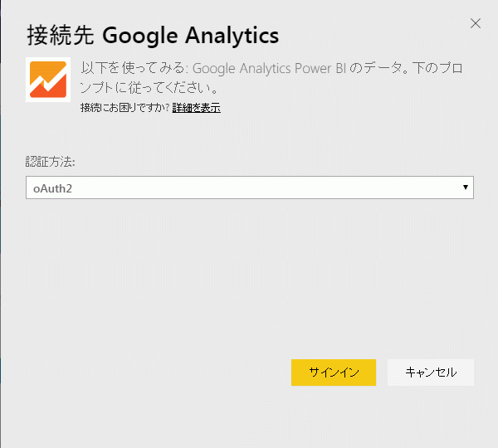The height and width of the screenshot is (448, 498).
Task: Click the 接続先 heading text
Action: coord(61,35)
